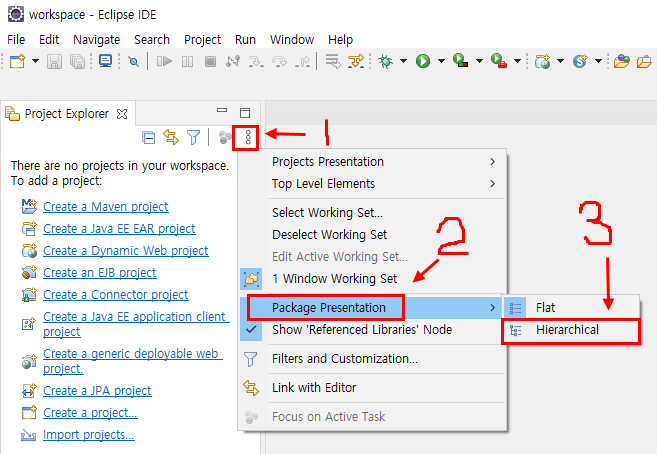Maximize the Project Explorer view
The image size is (657, 454).
(x=245, y=113)
